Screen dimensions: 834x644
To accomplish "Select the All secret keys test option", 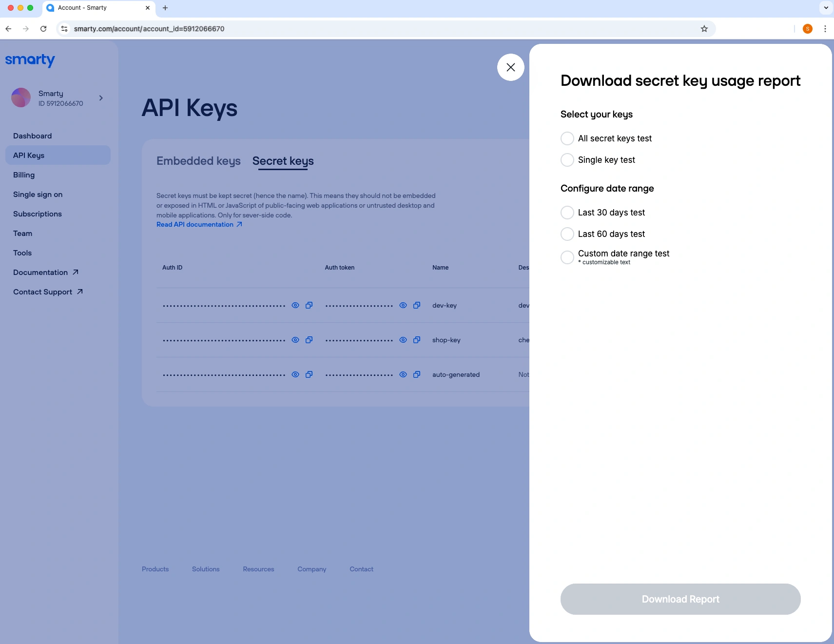I will click(x=567, y=138).
